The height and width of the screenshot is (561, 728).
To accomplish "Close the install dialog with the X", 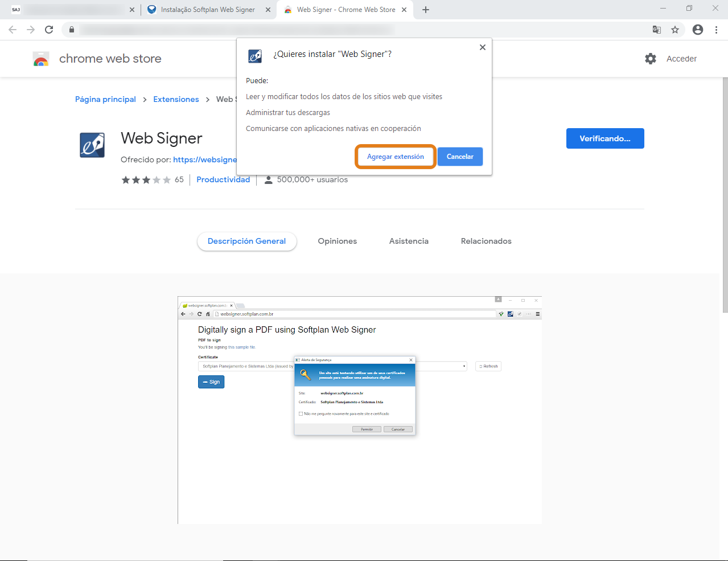I will 483,47.
